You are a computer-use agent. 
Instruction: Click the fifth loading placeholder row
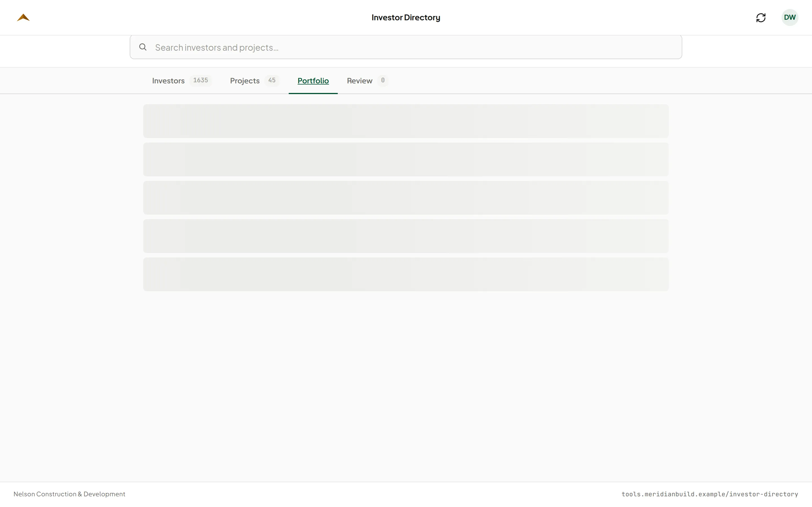406,274
